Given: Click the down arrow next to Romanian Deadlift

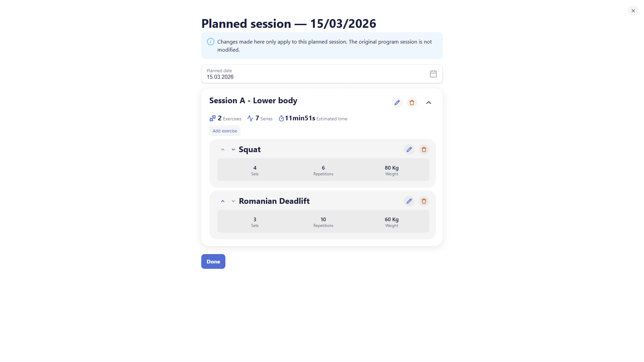Looking at the screenshot, I should pyautogui.click(x=233, y=201).
